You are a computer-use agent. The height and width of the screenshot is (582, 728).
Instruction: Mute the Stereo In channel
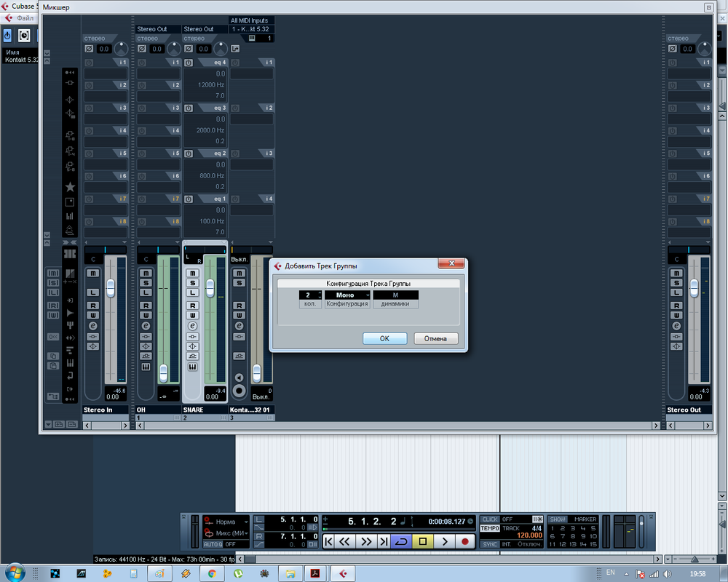[93, 274]
